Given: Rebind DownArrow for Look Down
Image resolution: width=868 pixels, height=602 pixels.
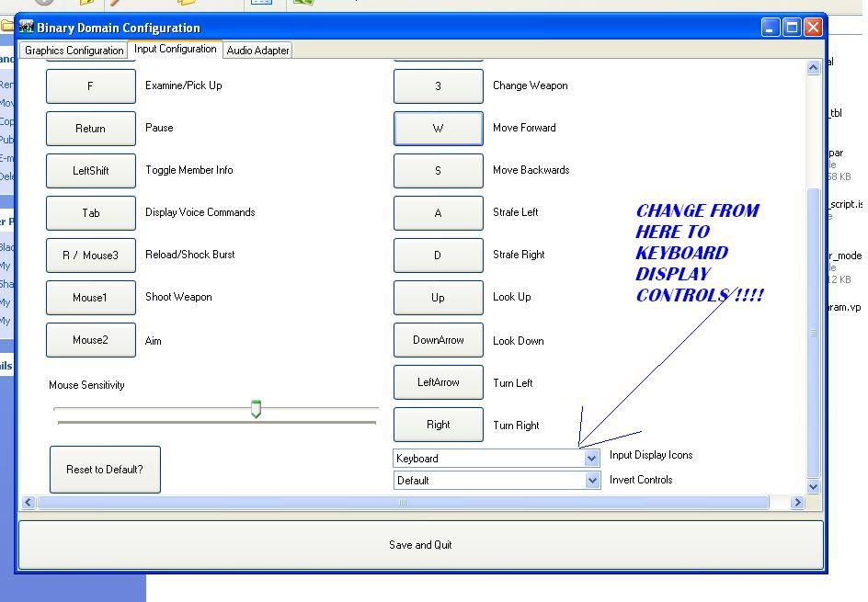Looking at the screenshot, I should (x=439, y=340).
